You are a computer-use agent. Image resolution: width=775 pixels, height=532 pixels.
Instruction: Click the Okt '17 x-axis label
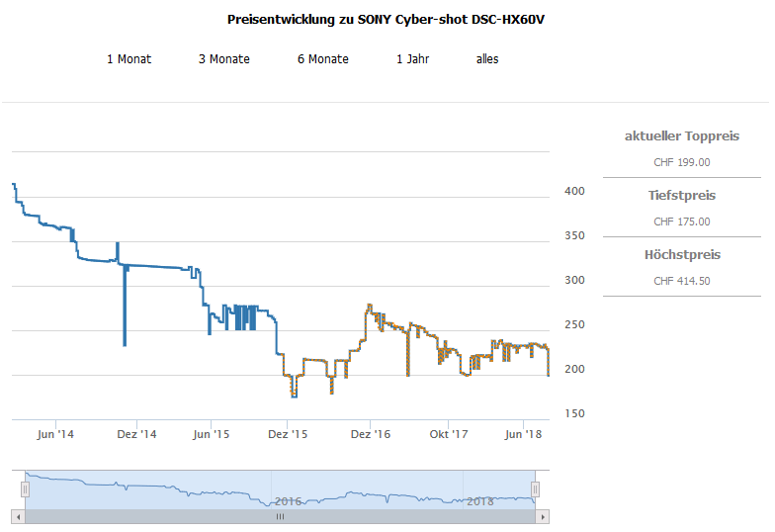click(x=448, y=434)
